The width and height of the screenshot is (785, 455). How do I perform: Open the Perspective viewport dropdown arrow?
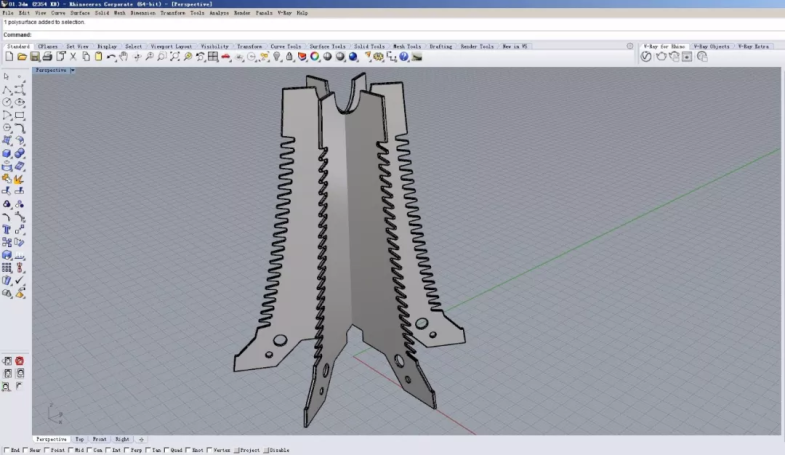pyautogui.click(x=72, y=70)
